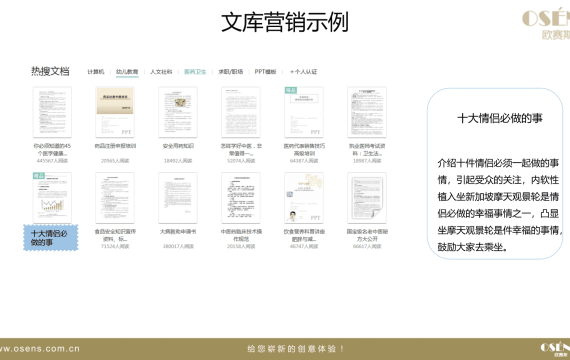Screen dimensions: 570x360
Task: Click the 380017人阅读 read count
Action: point(178,246)
